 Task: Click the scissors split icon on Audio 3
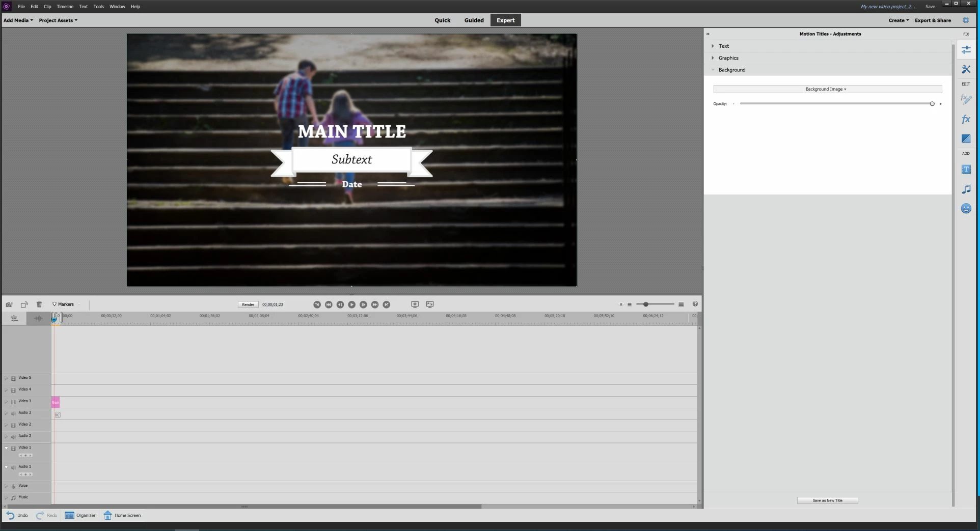click(x=57, y=415)
